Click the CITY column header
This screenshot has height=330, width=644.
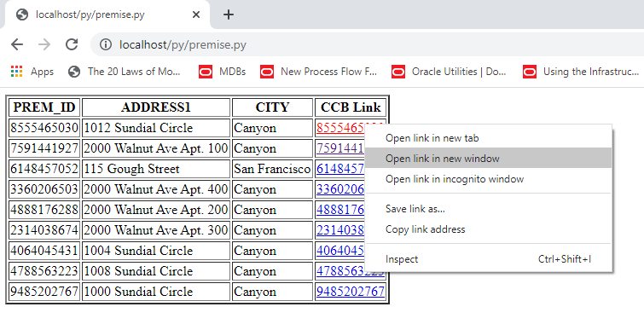[272, 107]
